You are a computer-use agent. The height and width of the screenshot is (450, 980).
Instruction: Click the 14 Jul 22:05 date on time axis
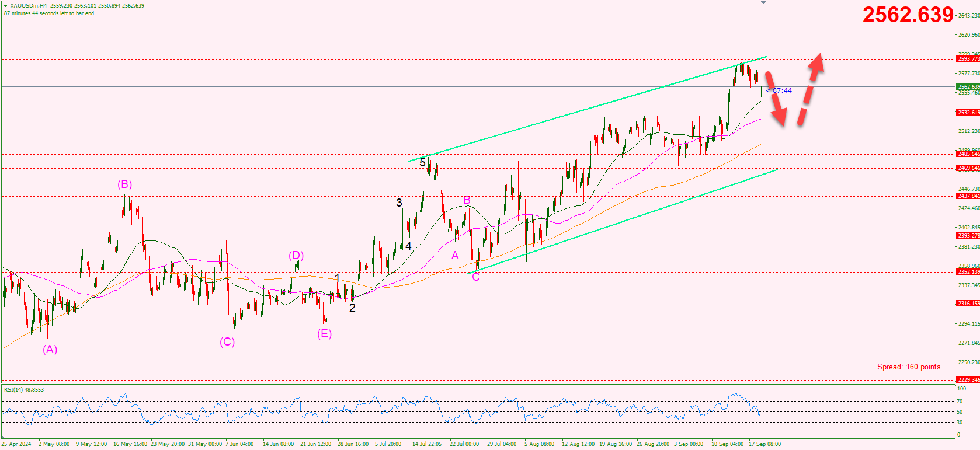click(x=427, y=444)
